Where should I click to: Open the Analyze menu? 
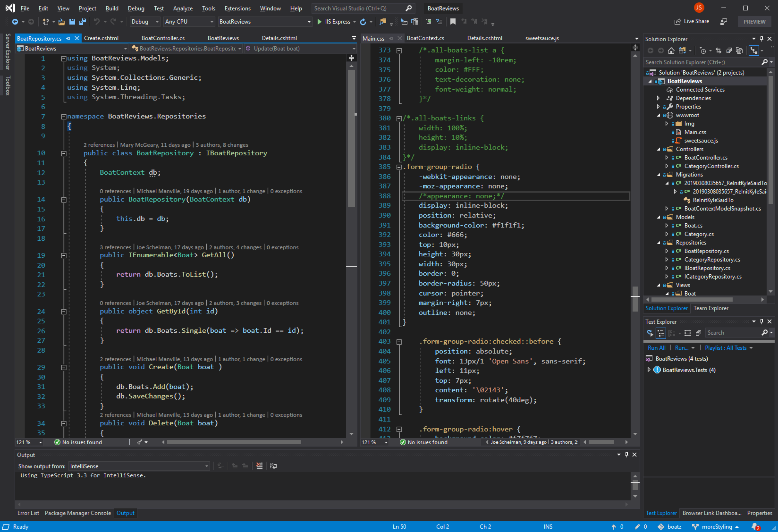(183, 8)
